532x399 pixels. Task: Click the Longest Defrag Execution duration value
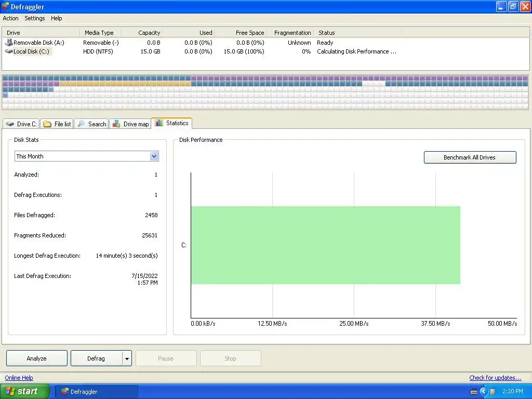[x=127, y=256]
